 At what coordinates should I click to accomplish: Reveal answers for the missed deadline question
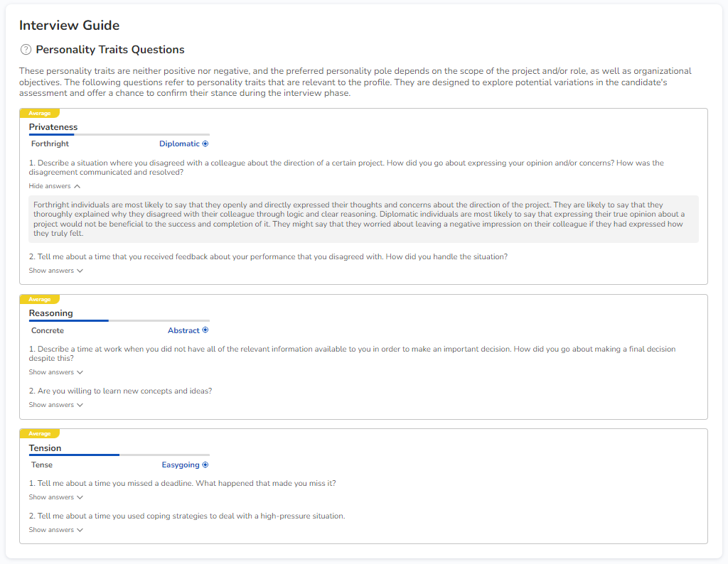tap(55, 497)
